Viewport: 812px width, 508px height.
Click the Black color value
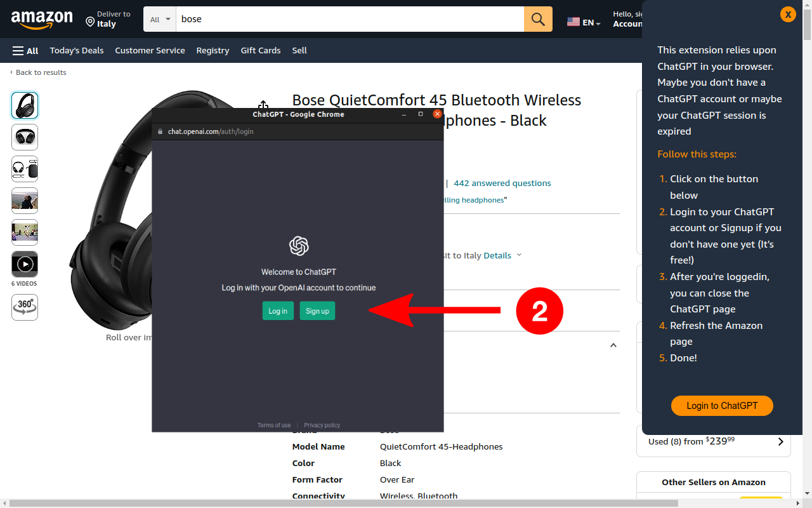391,464
